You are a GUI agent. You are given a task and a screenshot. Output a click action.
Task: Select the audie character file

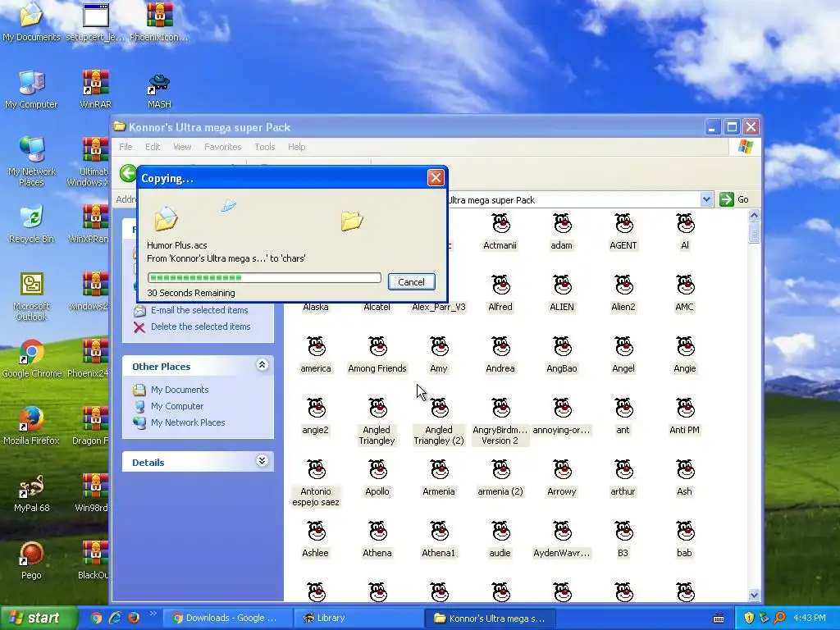click(x=500, y=540)
